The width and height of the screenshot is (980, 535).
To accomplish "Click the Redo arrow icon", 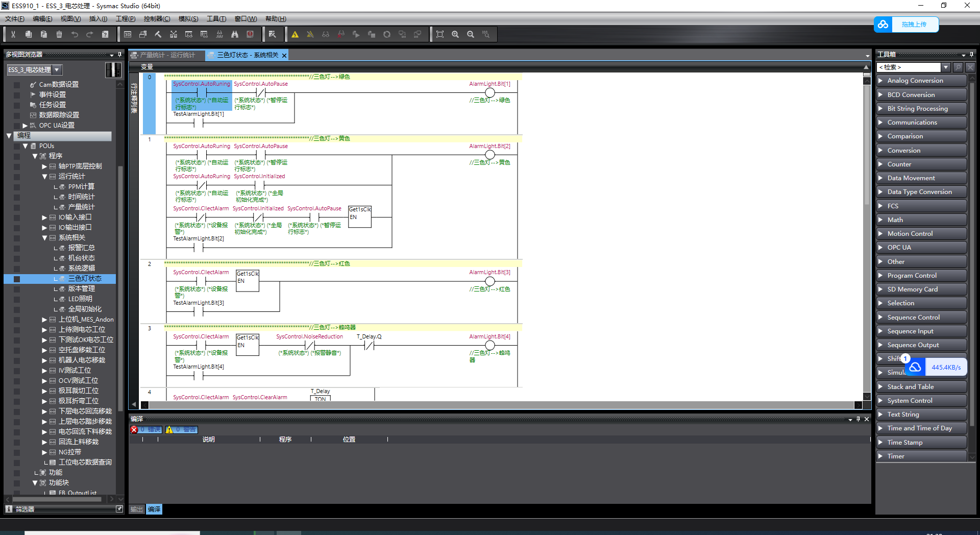I will click(90, 34).
